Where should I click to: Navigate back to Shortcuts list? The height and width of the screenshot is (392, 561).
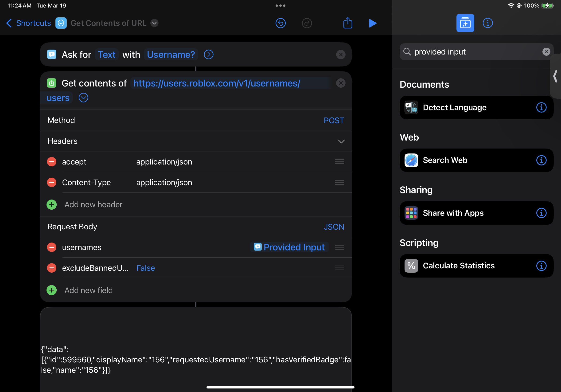(28, 23)
